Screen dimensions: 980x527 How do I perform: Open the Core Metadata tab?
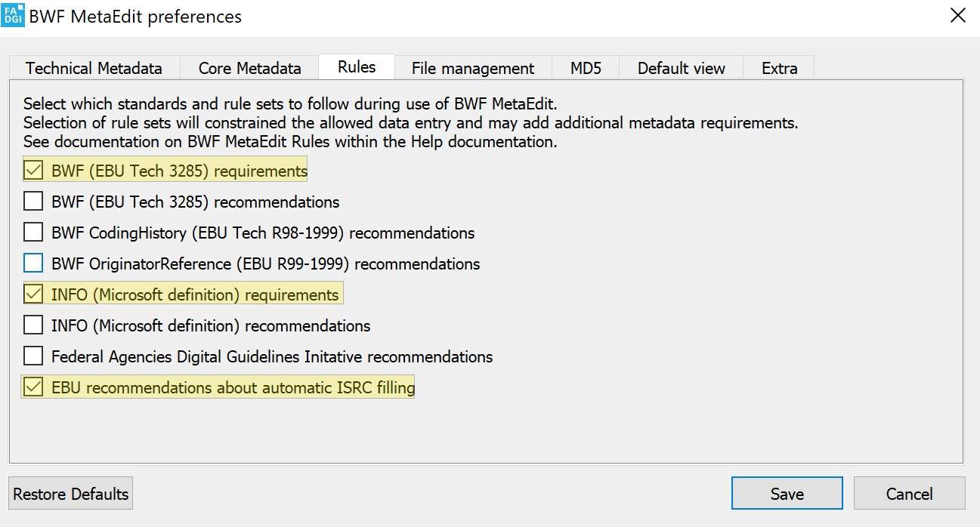[x=250, y=68]
